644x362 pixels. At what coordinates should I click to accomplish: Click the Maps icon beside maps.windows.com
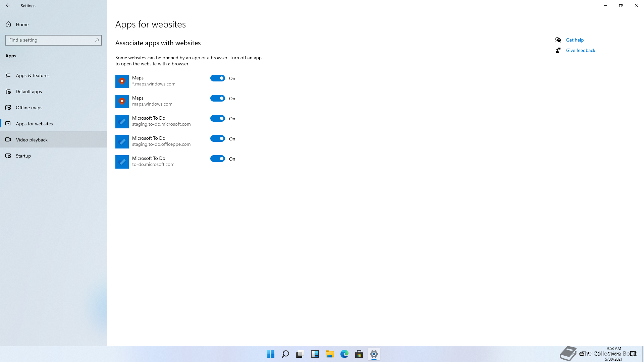tap(122, 102)
